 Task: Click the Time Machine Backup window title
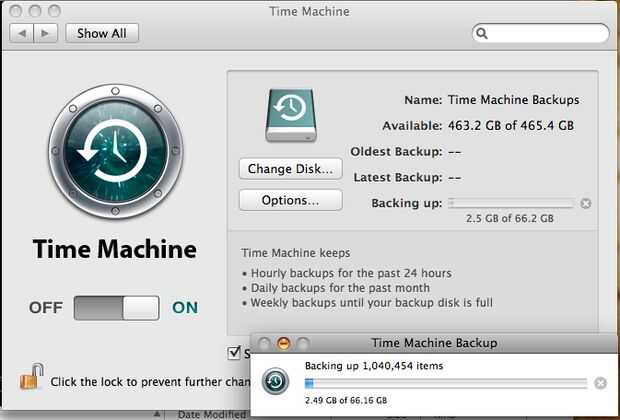click(434, 343)
